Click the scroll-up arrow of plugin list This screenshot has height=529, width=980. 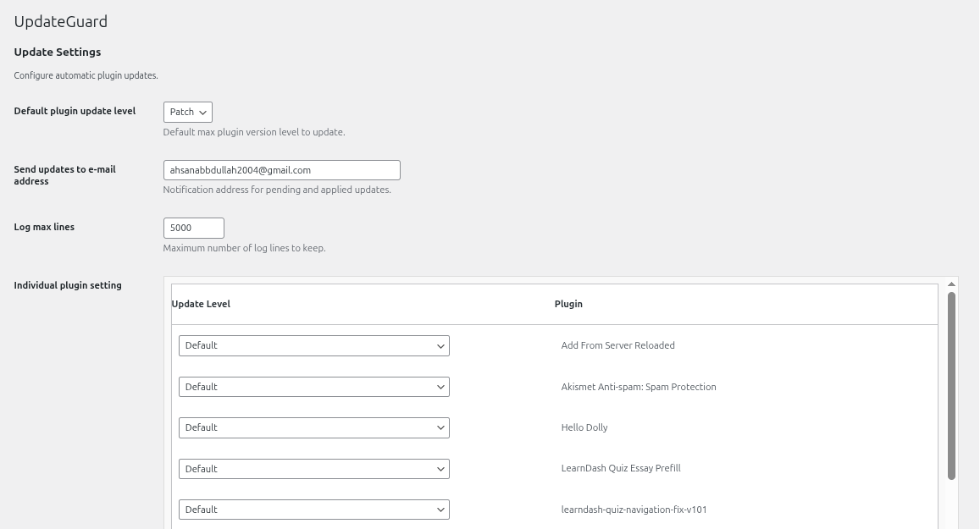(951, 284)
